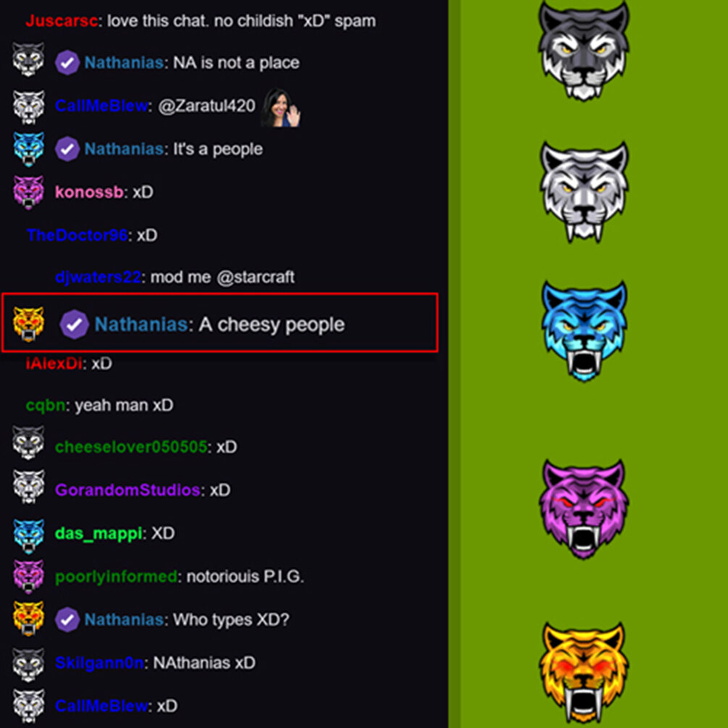Viewport: 728px width, 728px height.
Task: Click the large white sabertooth badge
Action: pyautogui.click(x=584, y=192)
